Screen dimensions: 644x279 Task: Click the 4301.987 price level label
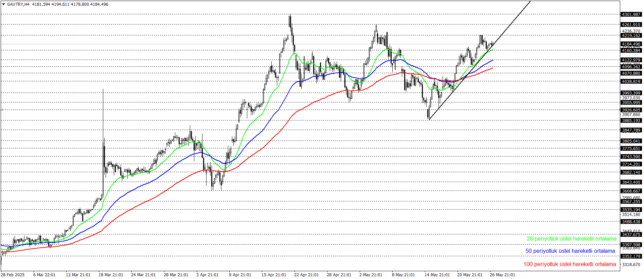click(631, 15)
